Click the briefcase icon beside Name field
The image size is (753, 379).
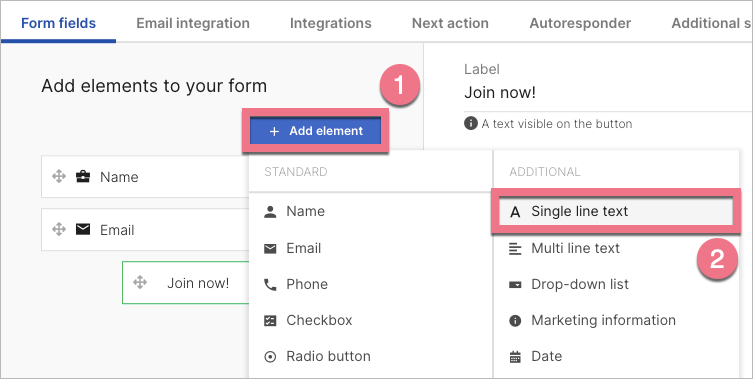pos(83,177)
